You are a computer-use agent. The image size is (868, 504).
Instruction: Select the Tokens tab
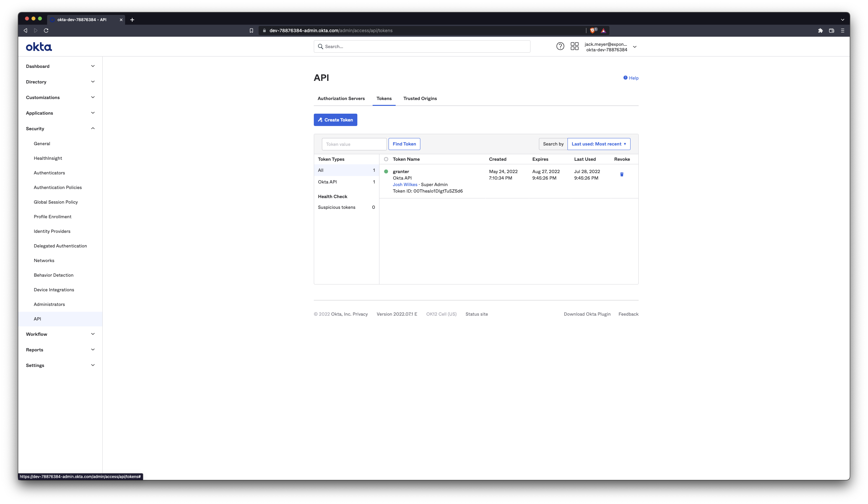click(x=384, y=99)
